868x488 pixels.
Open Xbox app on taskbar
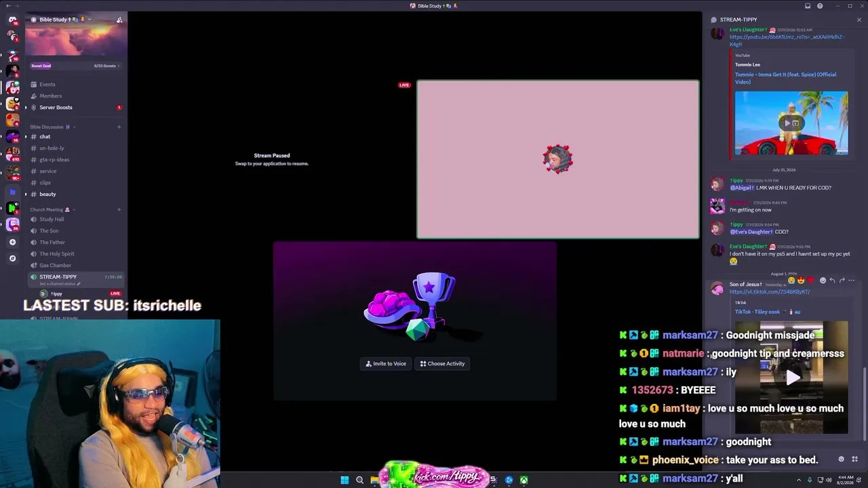pyautogui.click(x=524, y=480)
